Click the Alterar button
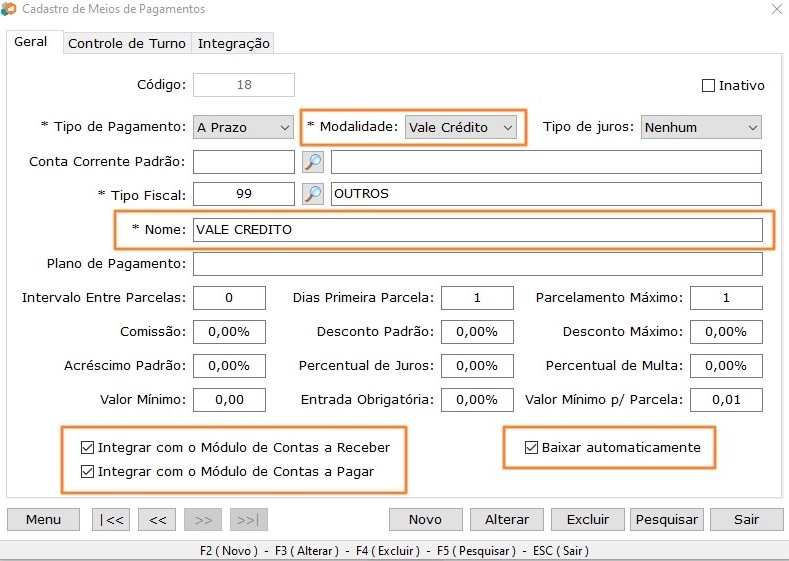Image resolution: width=789 pixels, height=561 pixels. point(507,519)
